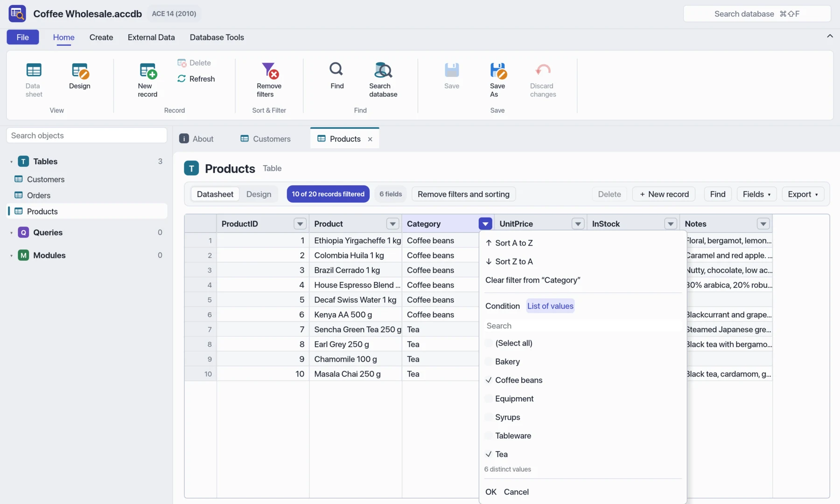The height and width of the screenshot is (504, 840).
Task: Click the Search objects field
Action: [87, 135]
